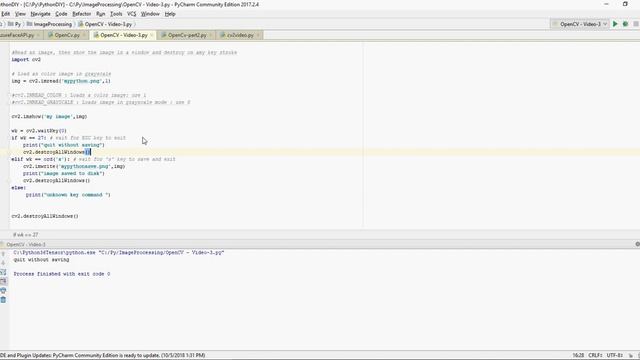Open run panel settings gear
Image resolution: width=640 pixels, height=360 pixels.
point(637,244)
